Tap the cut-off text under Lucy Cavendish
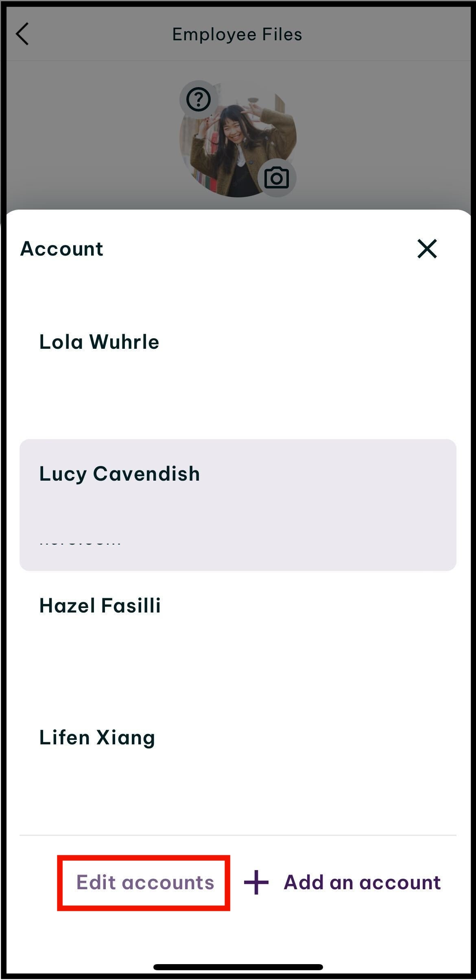476x980 pixels. pyautogui.click(x=81, y=543)
